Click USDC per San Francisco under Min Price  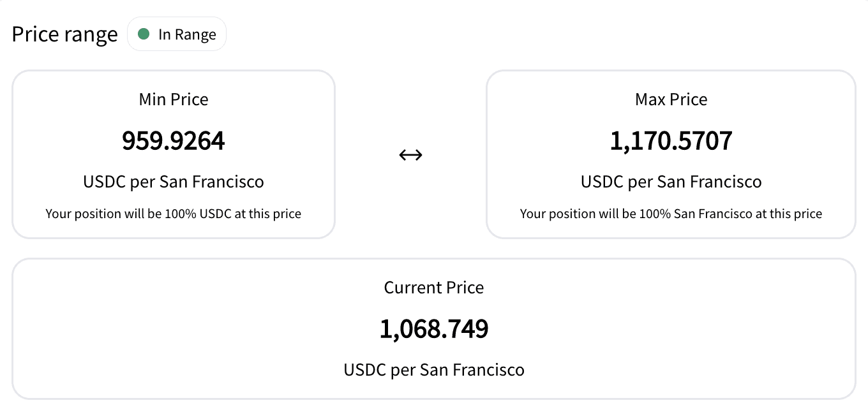pyautogui.click(x=174, y=182)
